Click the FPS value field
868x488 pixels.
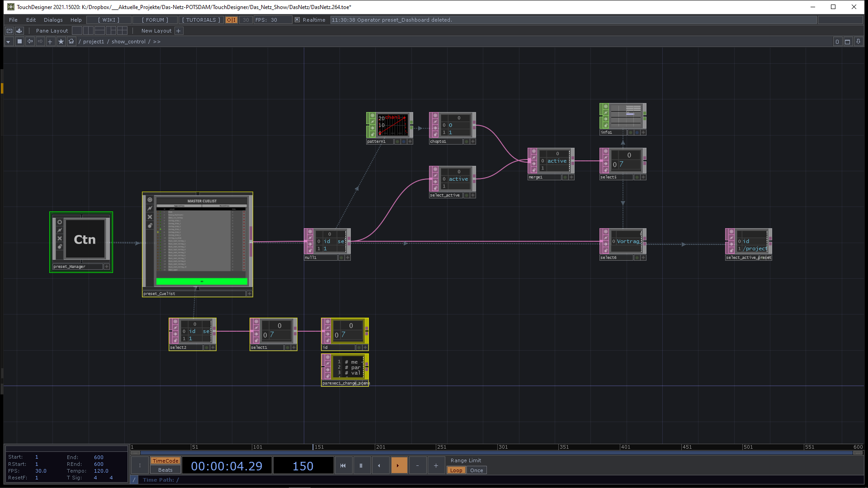click(273, 20)
